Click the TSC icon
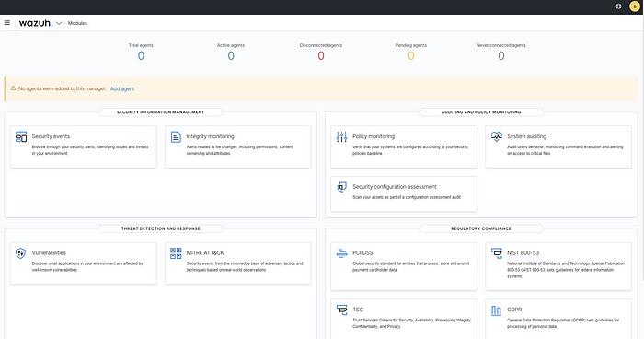644x339 pixels. (341, 310)
